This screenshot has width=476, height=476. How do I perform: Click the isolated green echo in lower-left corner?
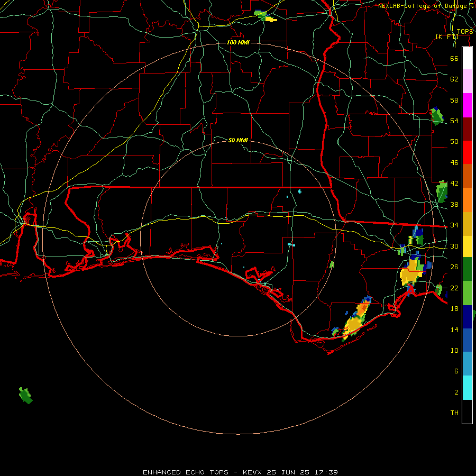point(26,396)
